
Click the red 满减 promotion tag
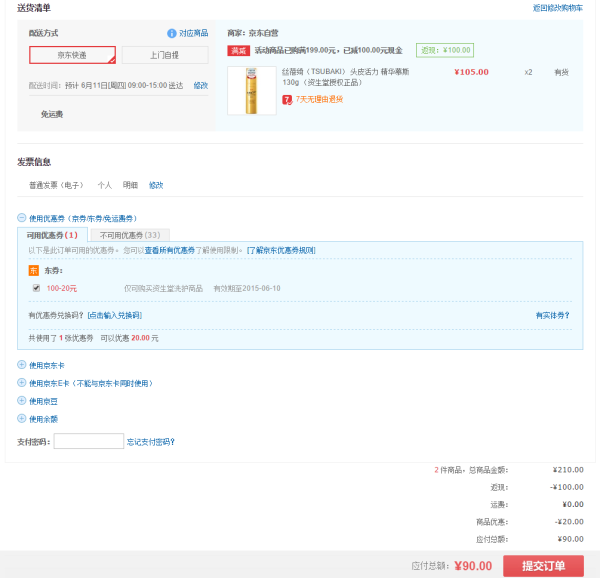238,50
